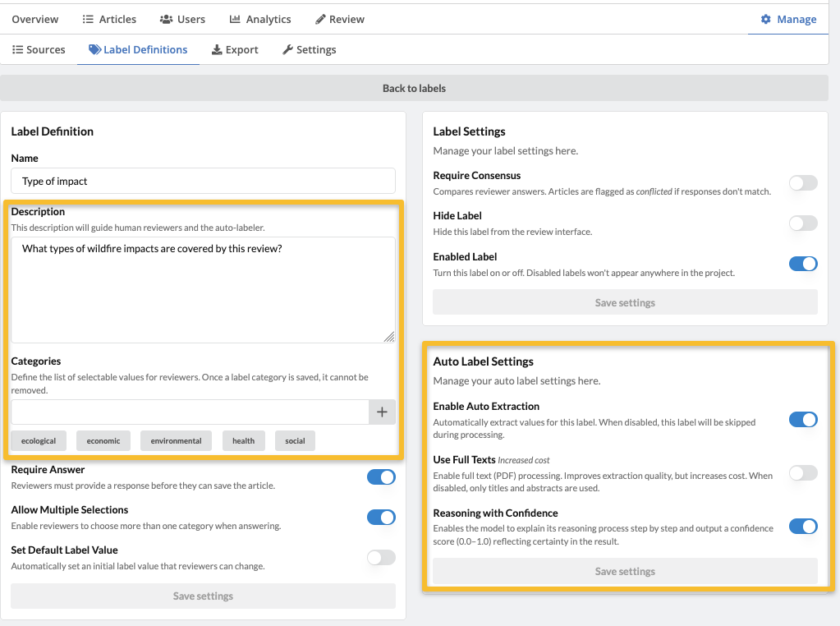Click the Back to labels button
The height and width of the screenshot is (626, 840).
[x=414, y=89]
